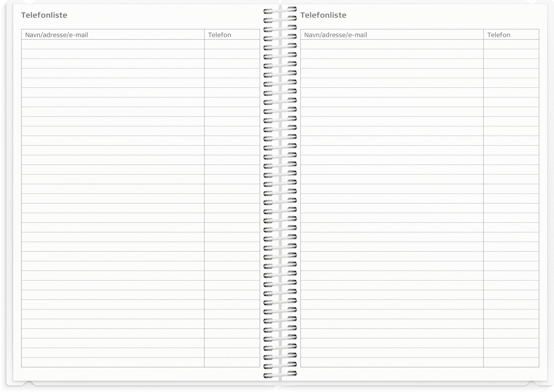Click last name row on right page
This screenshot has height=392, width=554.
click(x=392, y=362)
